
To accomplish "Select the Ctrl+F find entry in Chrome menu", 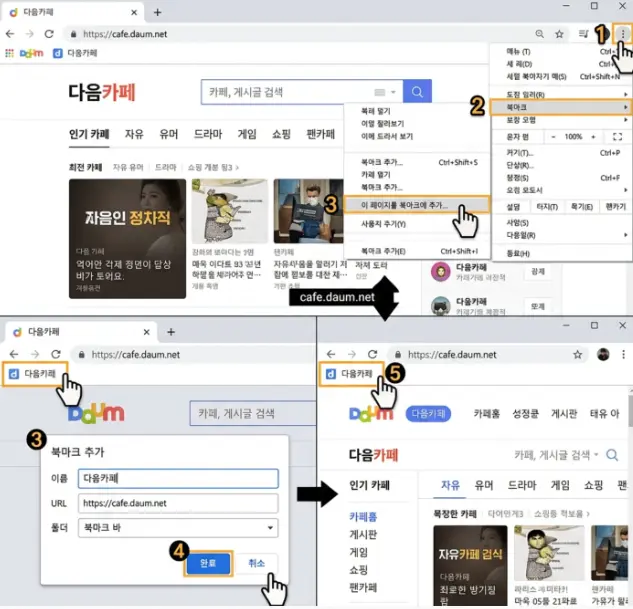I will pyautogui.click(x=562, y=178).
